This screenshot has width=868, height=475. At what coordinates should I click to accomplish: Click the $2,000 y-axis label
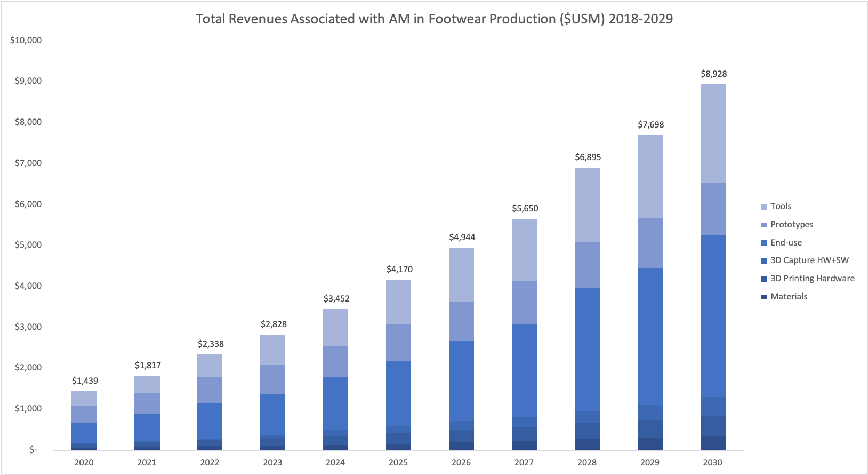point(28,367)
